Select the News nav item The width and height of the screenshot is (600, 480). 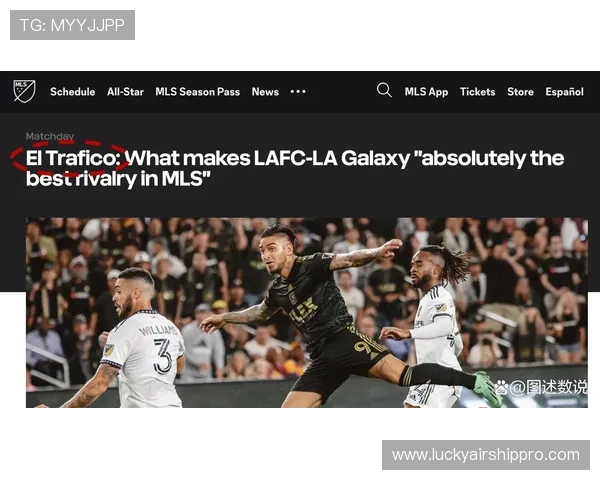point(265,92)
